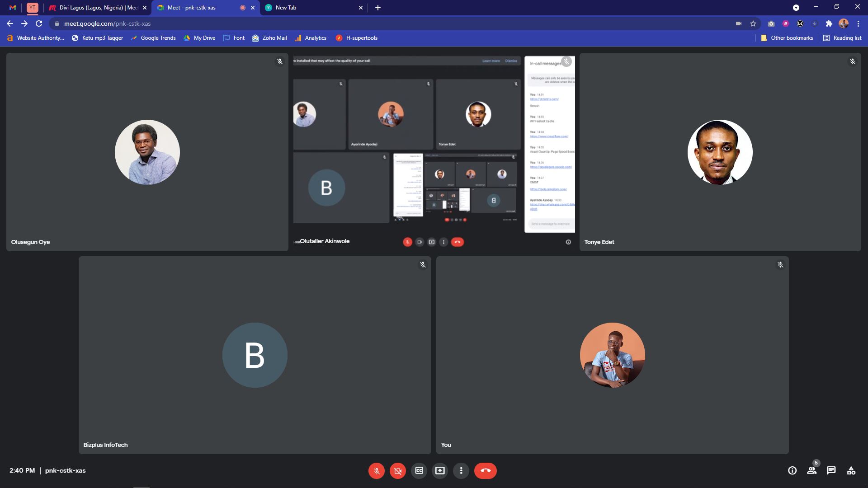
Task: Click the Present now screen-share icon
Action: [x=440, y=471]
